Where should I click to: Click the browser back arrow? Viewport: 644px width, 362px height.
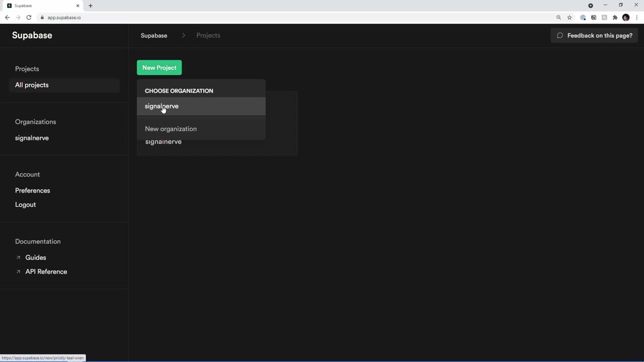pos(7,18)
